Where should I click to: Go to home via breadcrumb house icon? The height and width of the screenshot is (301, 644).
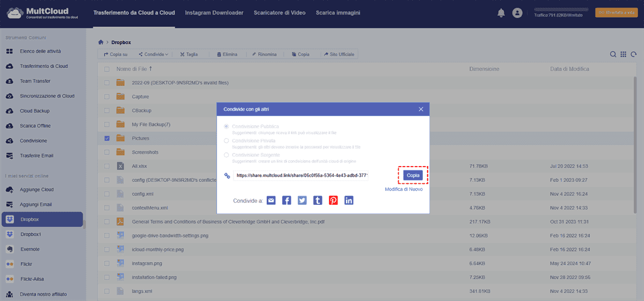(100, 42)
